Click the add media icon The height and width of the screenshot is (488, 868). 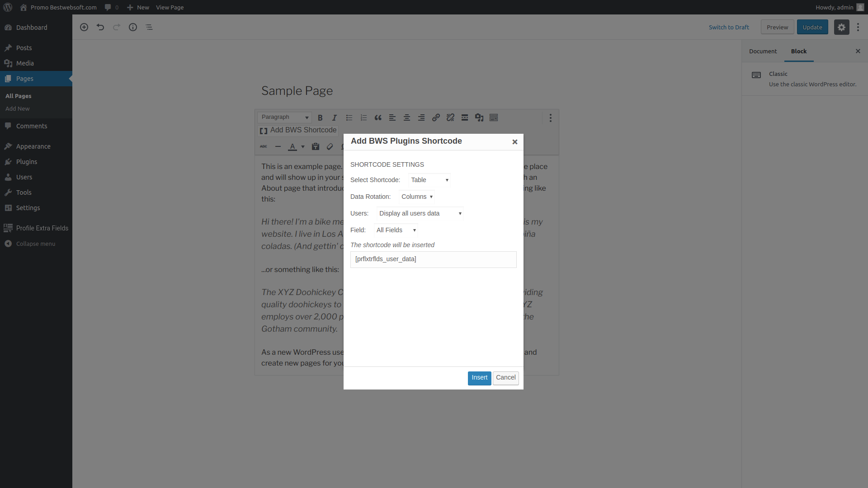coord(479,118)
